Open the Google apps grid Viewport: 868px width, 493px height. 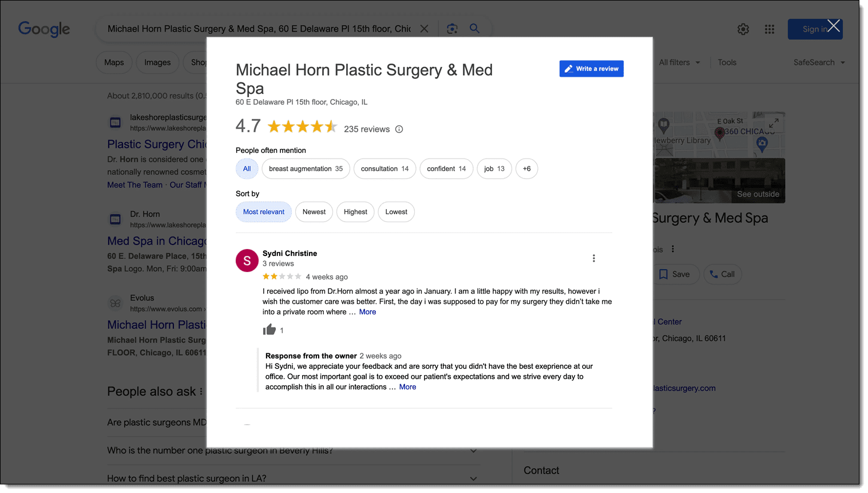[x=769, y=29]
